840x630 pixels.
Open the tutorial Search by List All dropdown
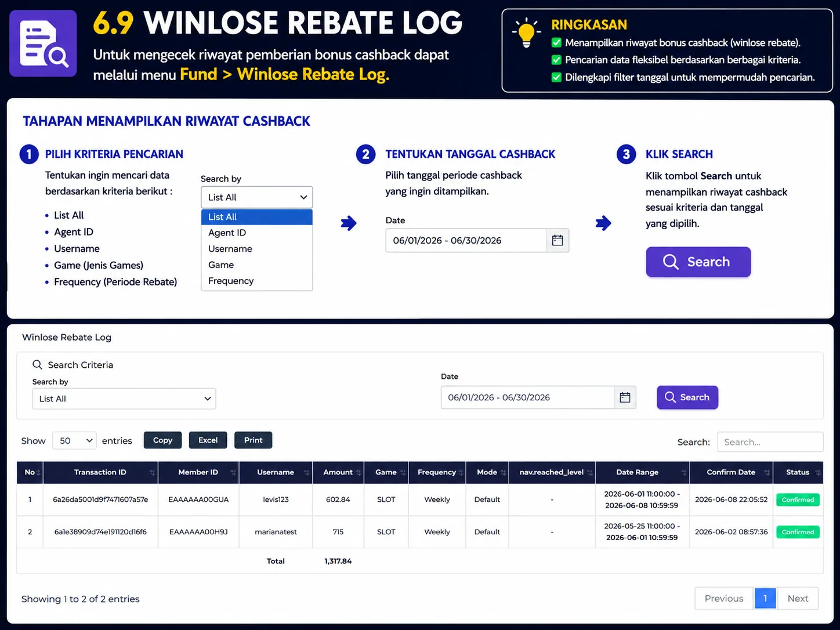tap(257, 197)
